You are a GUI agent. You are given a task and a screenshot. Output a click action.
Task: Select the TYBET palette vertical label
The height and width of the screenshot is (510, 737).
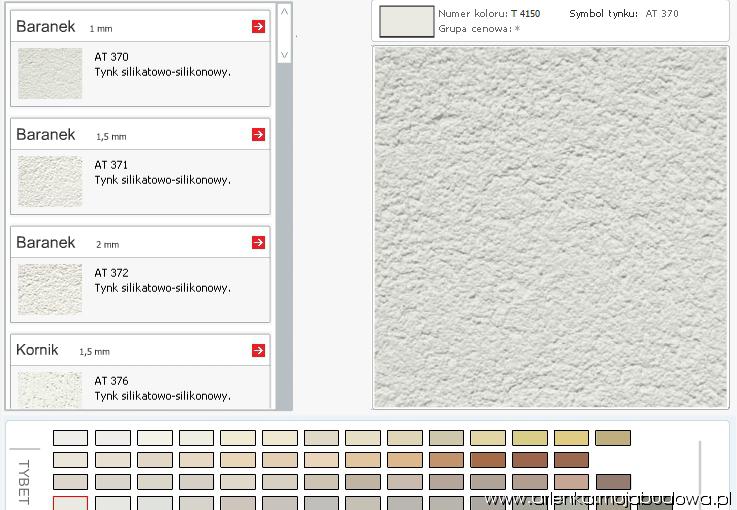(24, 482)
